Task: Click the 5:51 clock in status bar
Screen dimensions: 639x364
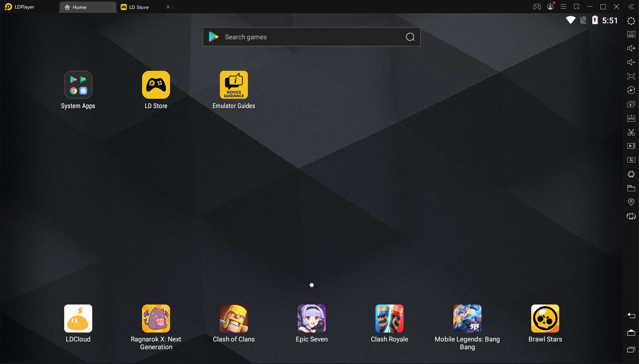Action: pos(610,21)
